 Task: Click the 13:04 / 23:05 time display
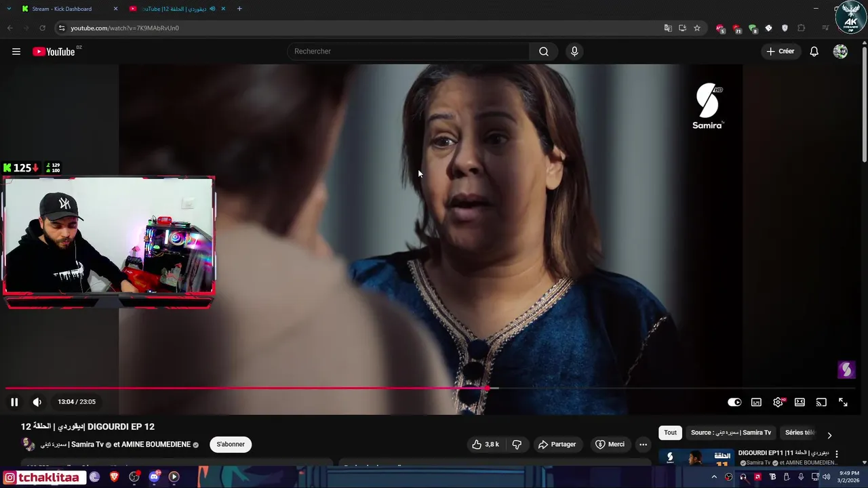pyautogui.click(x=77, y=402)
